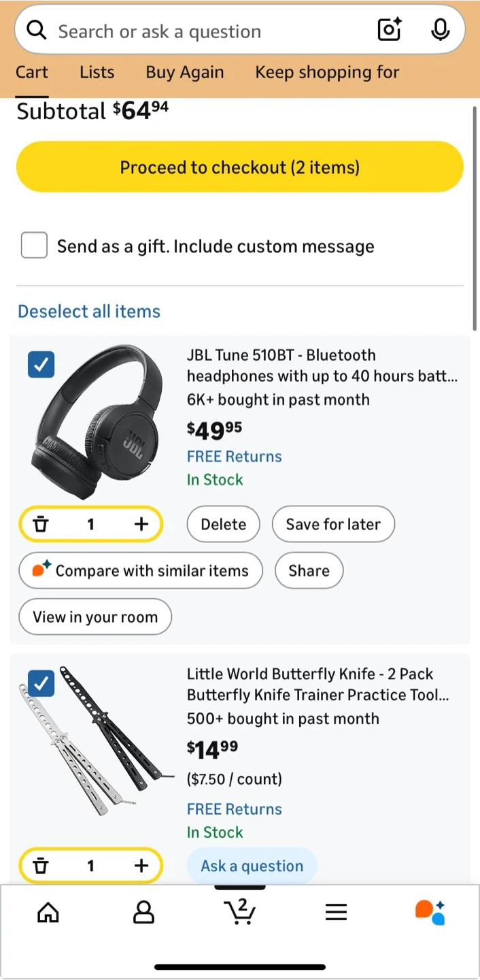Switch to the Lists tab
Viewport: 480px width, 980px height.
click(x=97, y=72)
